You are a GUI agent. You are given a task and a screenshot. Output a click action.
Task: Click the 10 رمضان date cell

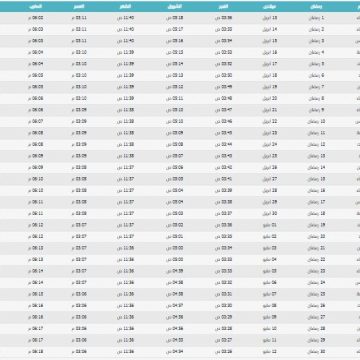[316, 121]
